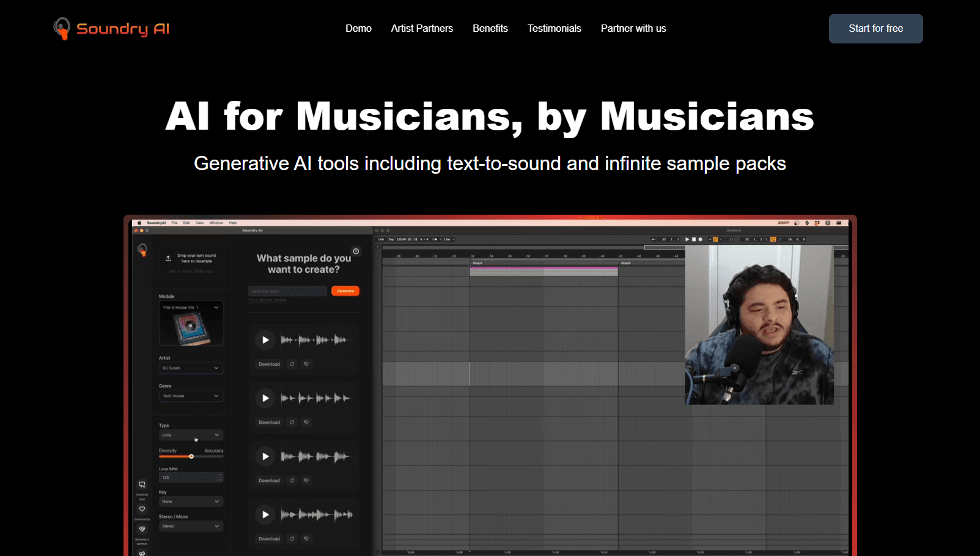Thumbs-down the second generated sample
Viewport: 980px width, 556px height.
306,422
